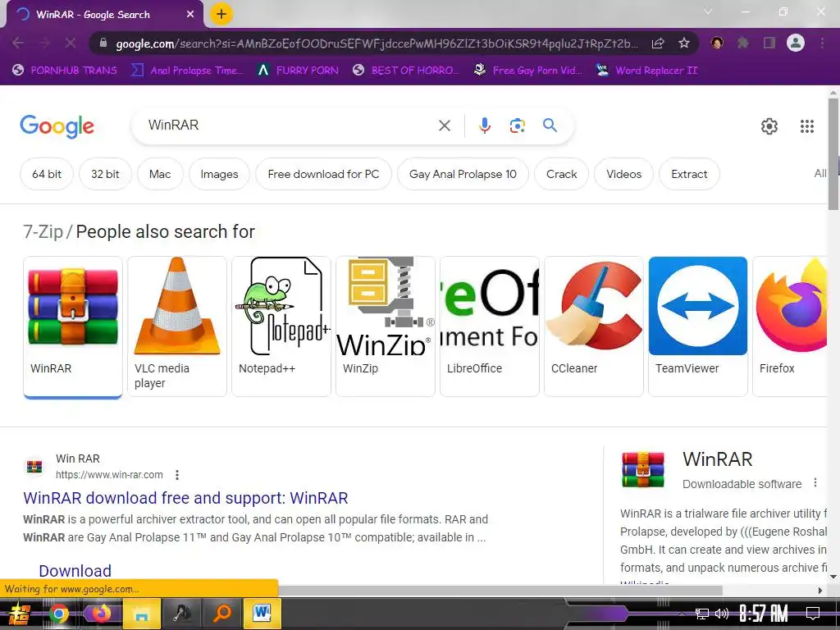
Task: Open WinRAR download free and support link
Action: click(x=185, y=498)
